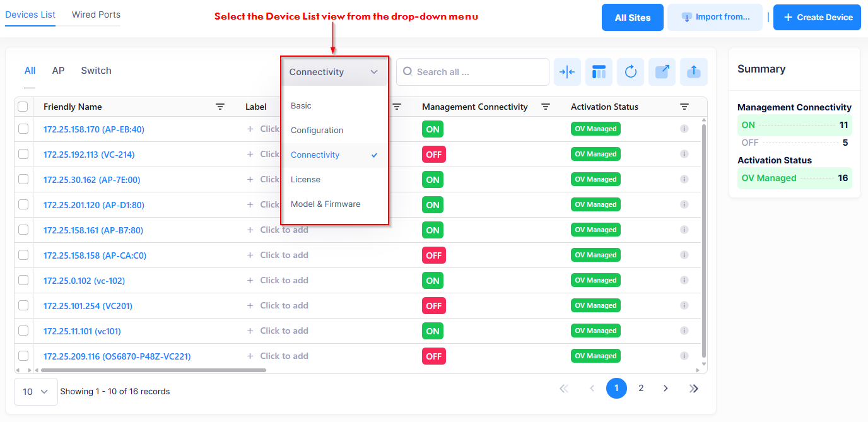Select checkbox for 172.25.0.102 (vc-102)
Screen dimensions: 868x422
pyautogui.click(x=23, y=280)
